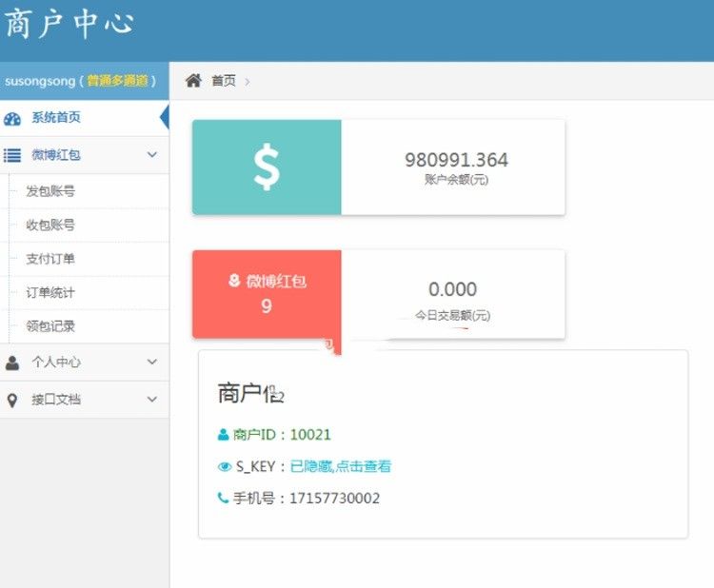Image resolution: width=714 pixels, height=588 pixels.
Task: Click the user icon beside 个人中心
Action: click(12, 363)
